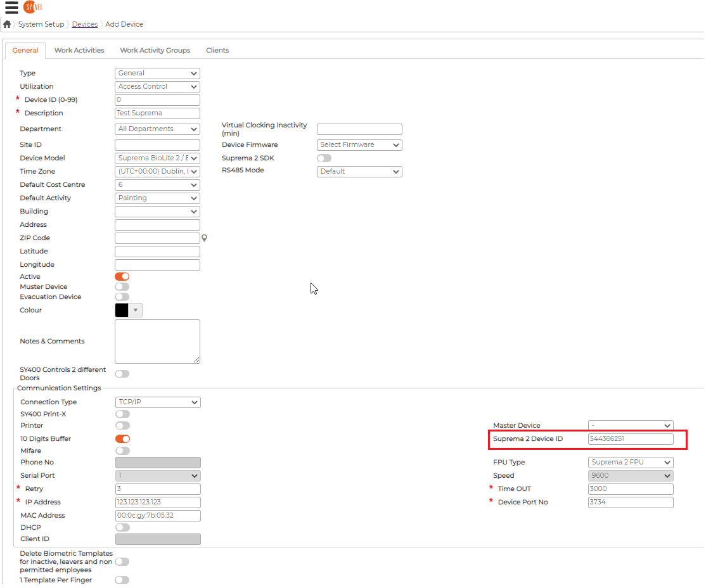Open the Time Zone dropdown
Image resolution: width=706 pixels, height=588 pixels.
157,171
